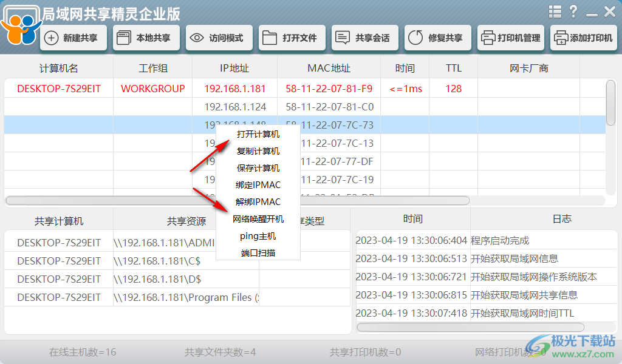Click TTL value 128
This screenshot has height=364, width=622.
click(453, 89)
